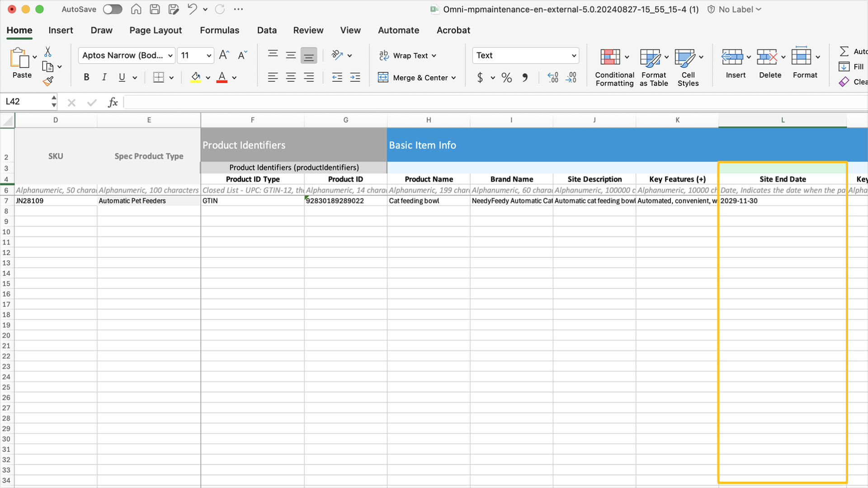Apply center horizontal text alignment
868x488 pixels.
coord(291,77)
